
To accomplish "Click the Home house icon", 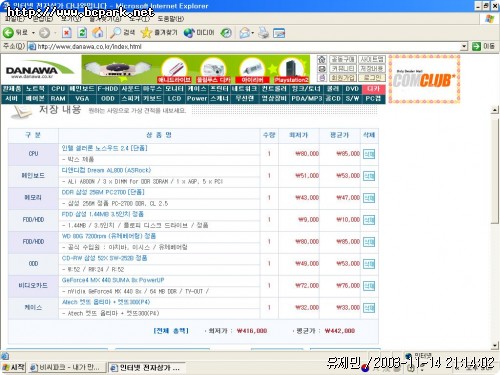I will (98, 33).
